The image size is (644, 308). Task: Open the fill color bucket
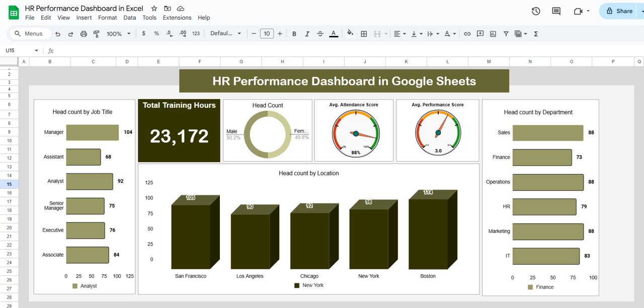pos(350,34)
